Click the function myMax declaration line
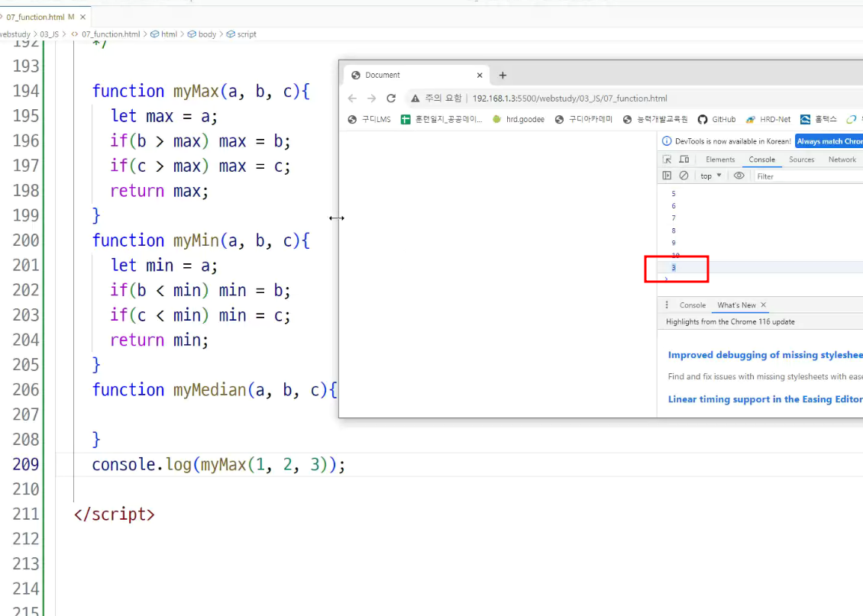This screenshot has width=863, height=616. 201,92
